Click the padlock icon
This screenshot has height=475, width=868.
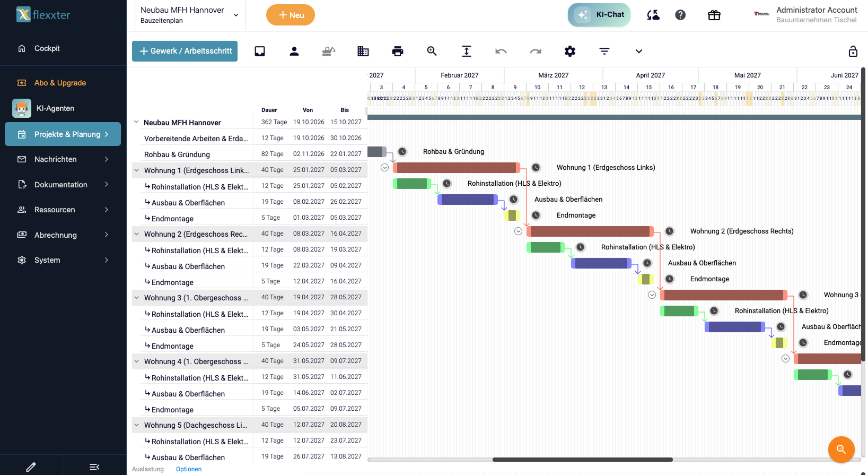pos(853,51)
